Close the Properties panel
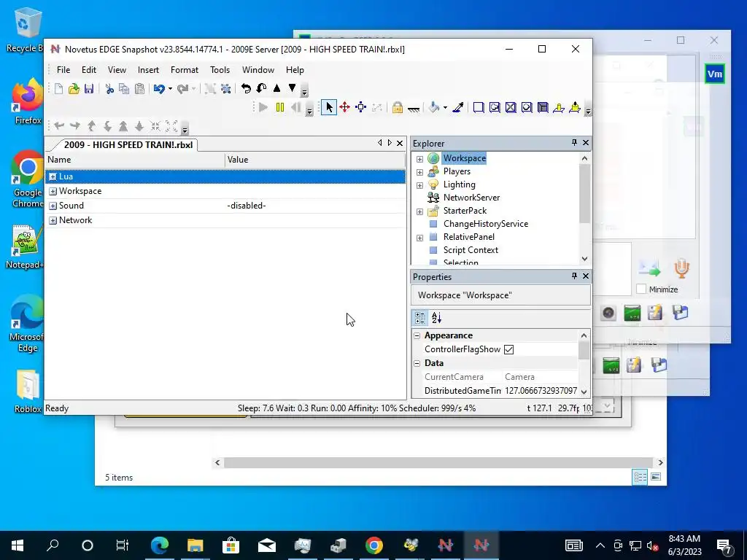 (x=586, y=276)
